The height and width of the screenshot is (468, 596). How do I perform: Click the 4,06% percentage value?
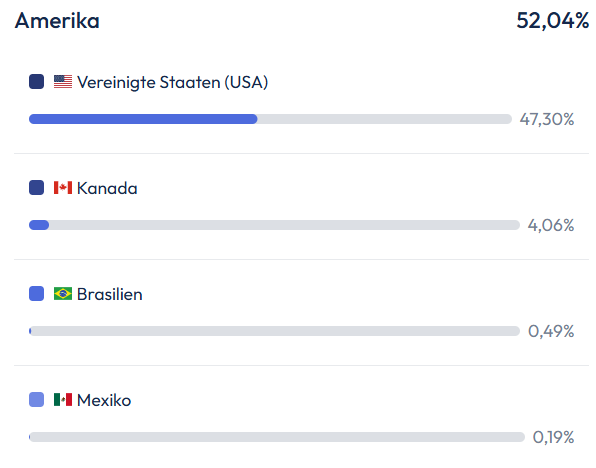pos(551,225)
